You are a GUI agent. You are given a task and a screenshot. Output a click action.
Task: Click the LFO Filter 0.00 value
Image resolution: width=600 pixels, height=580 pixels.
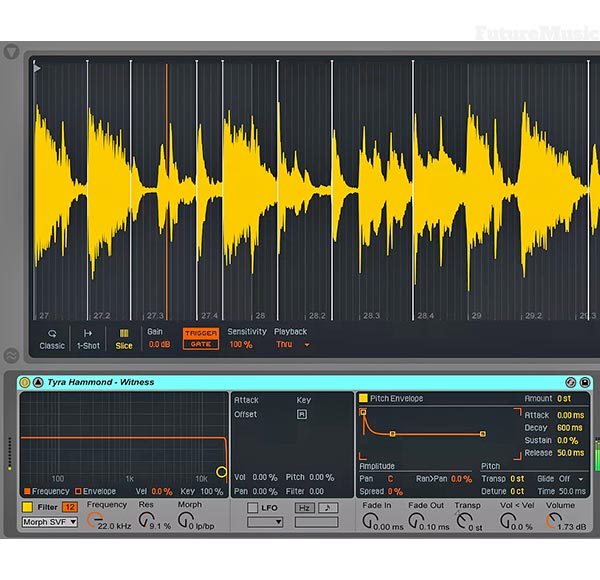click(316, 491)
